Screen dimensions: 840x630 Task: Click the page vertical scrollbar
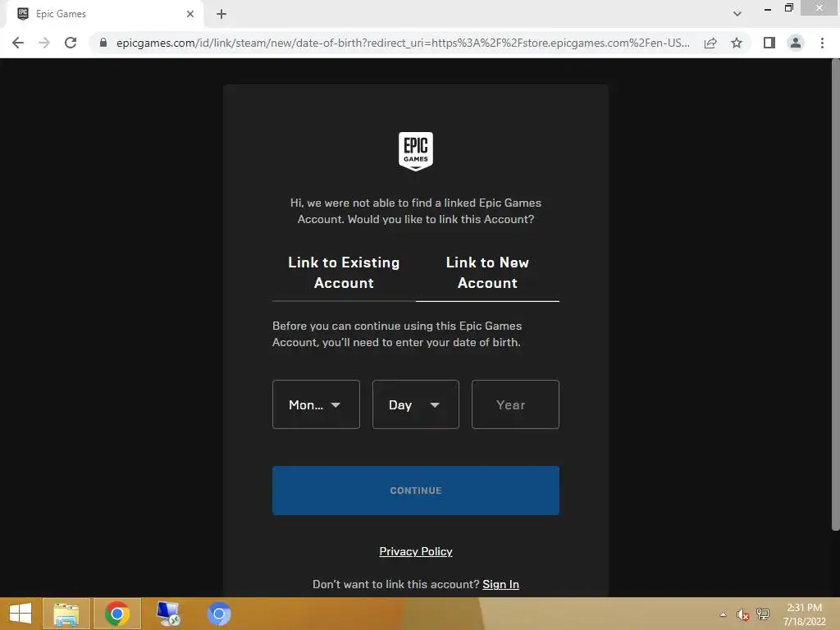(835, 295)
